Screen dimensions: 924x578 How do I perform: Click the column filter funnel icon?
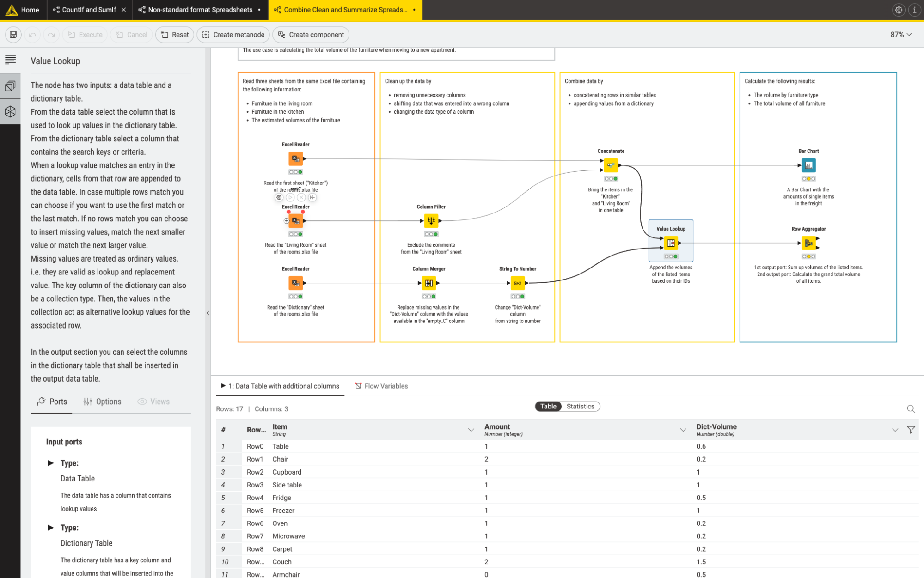[x=911, y=430]
